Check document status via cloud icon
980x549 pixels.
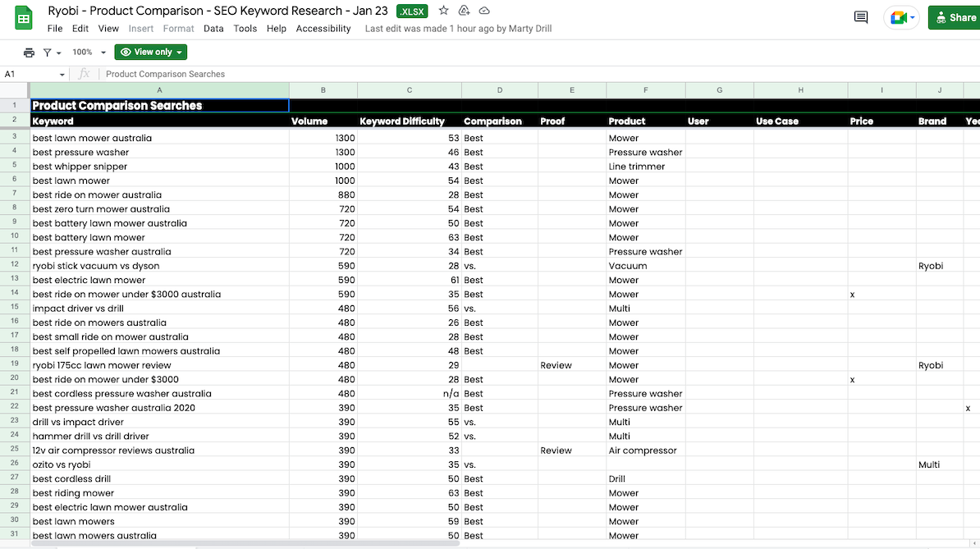pyautogui.click(x=483, y=11)
